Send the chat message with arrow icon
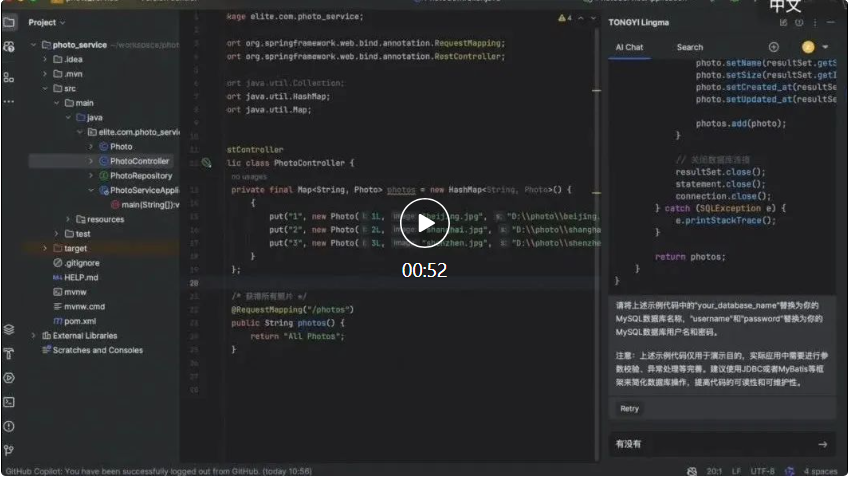Screen dimensions: 849x477 [x=822, y=445]
